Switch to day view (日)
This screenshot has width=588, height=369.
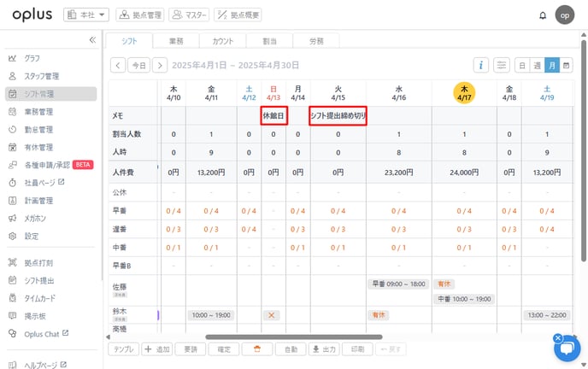[523, 65]
